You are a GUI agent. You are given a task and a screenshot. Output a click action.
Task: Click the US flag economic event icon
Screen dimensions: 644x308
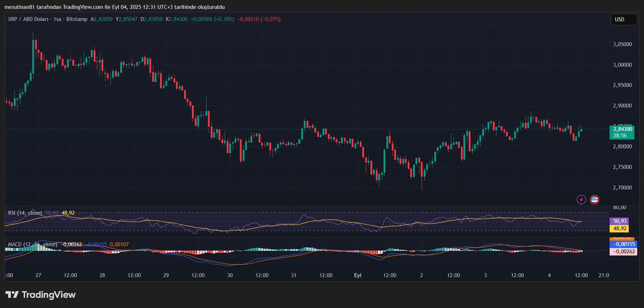594,199
